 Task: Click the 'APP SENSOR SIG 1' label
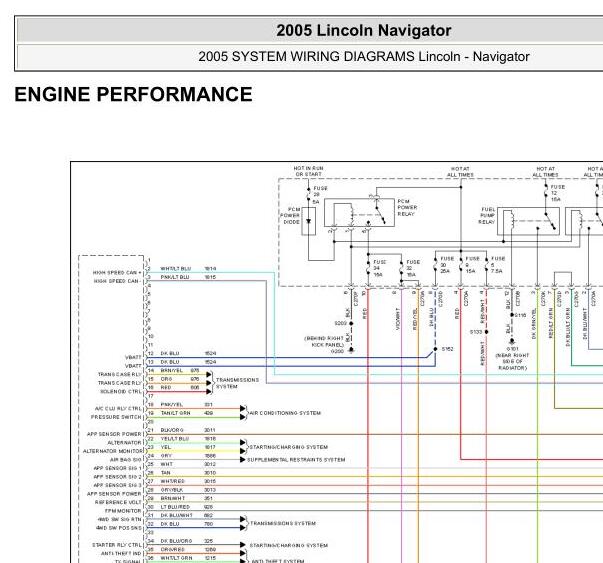pos(117,468)
